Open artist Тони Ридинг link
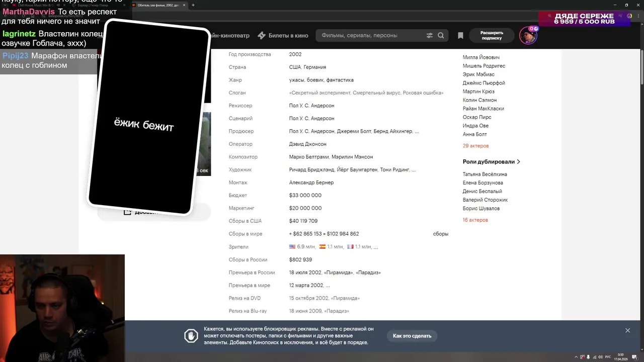 (395, 170)
